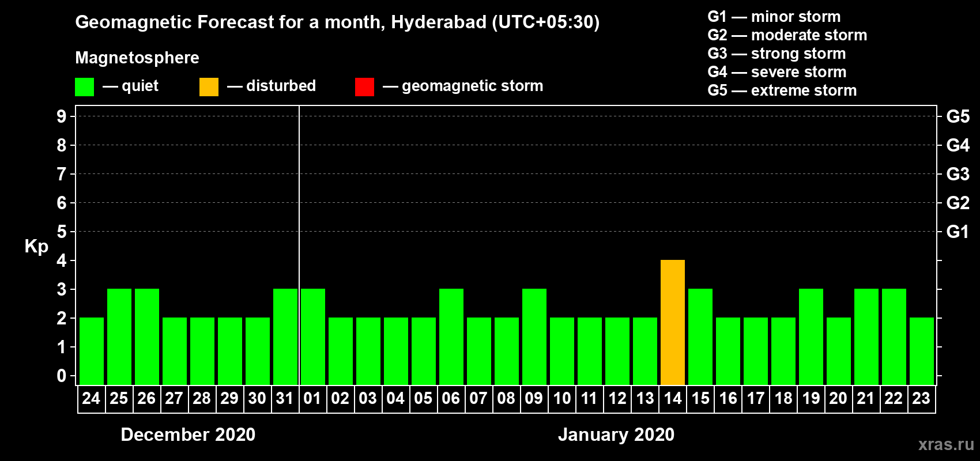Image resolution: width=980 pixels, height=461 pixels.
Task: Click the Kp axis value 9
Action: pos(62,116)
